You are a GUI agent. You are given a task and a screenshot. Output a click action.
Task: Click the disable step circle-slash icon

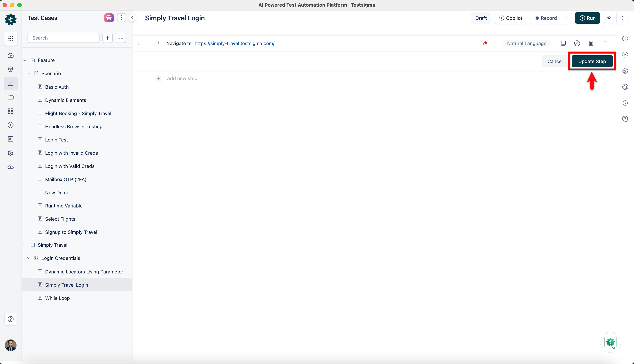pyautogui.click(x=577, y=43)
